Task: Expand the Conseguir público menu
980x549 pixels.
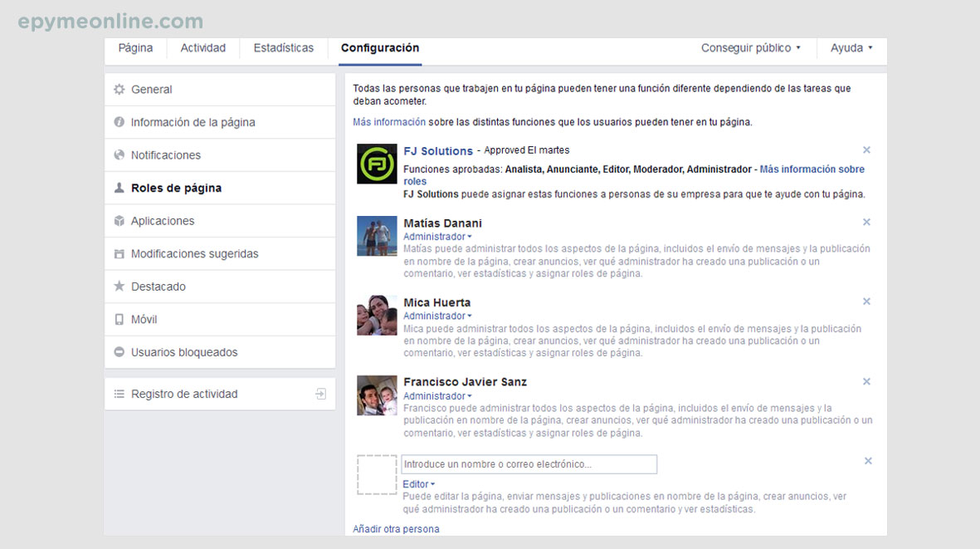Action: point(750,48)
